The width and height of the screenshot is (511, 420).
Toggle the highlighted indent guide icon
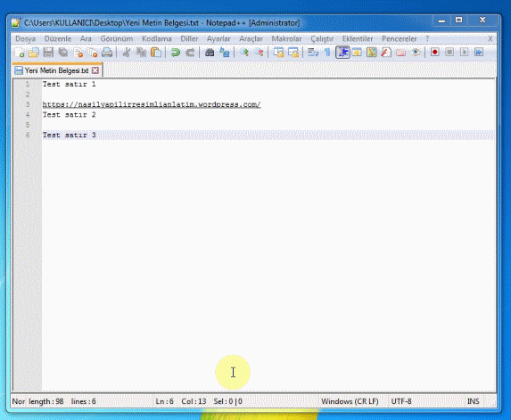[x=342, y=52]
